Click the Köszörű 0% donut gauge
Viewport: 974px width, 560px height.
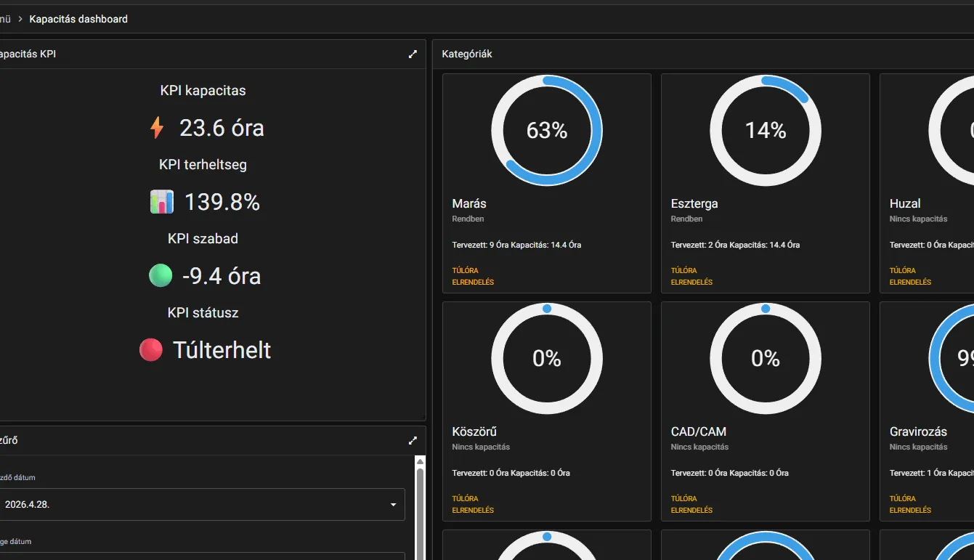tap(547, 359)
